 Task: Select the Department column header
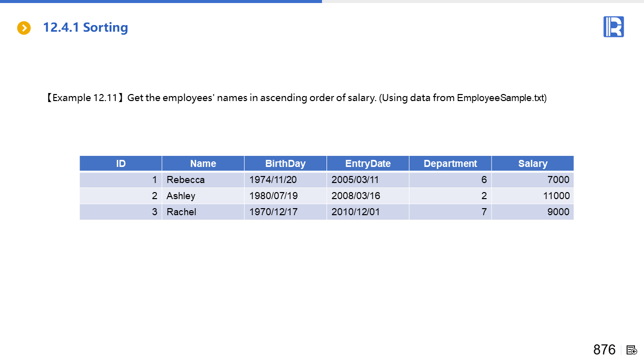click(x=450, y=163)
